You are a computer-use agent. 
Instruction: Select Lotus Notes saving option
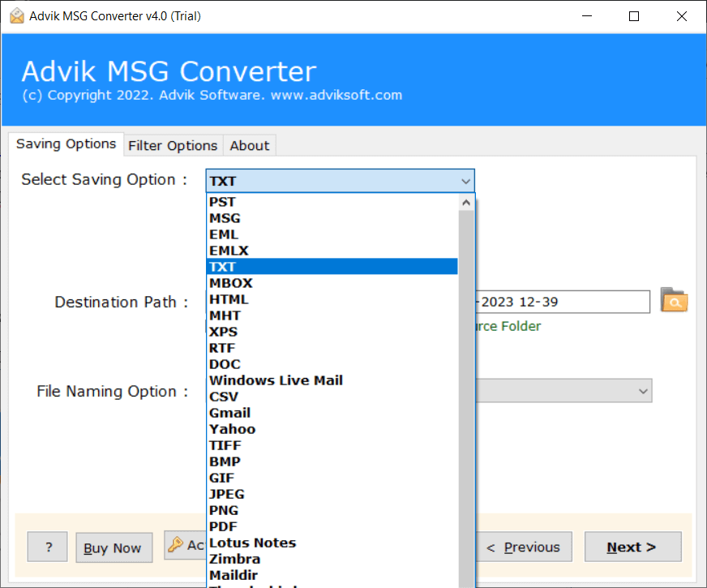tap(332, 543)
